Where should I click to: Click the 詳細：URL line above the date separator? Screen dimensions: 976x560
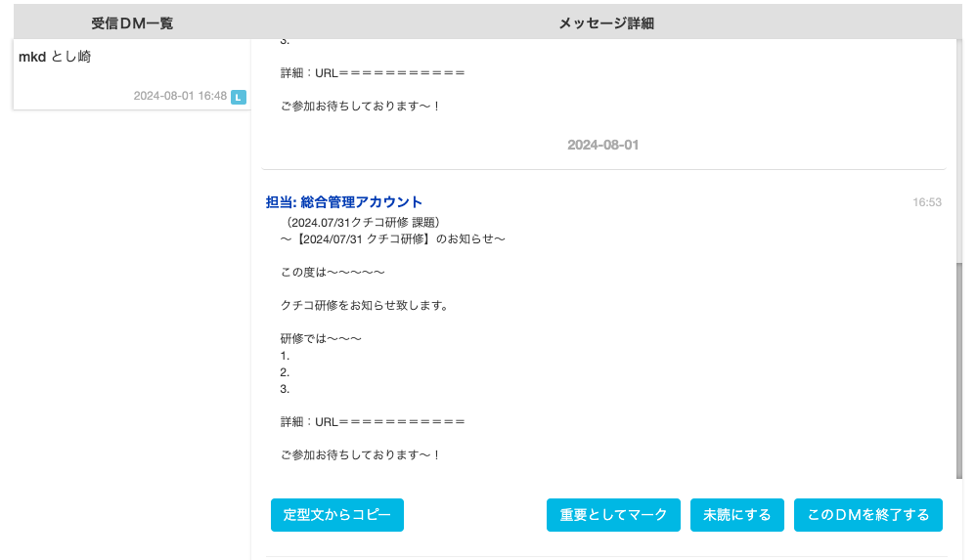pyautogui.click(x=373, y=72)
